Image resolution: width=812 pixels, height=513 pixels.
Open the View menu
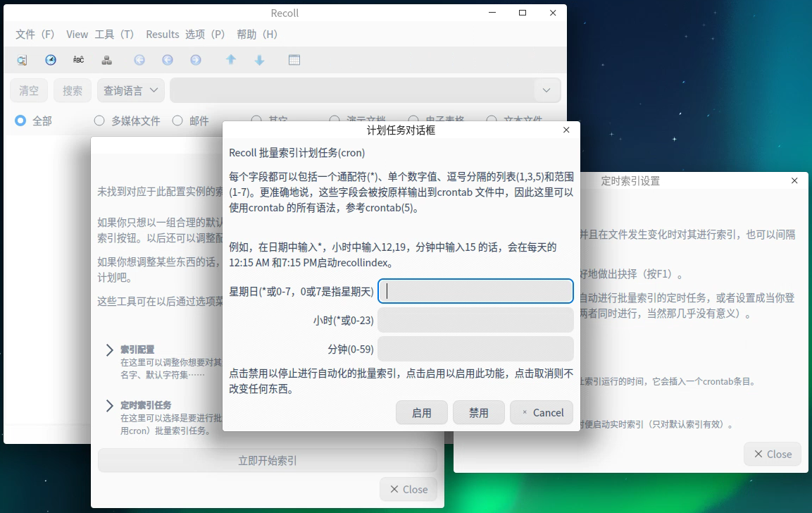click(x=77, y=35)
